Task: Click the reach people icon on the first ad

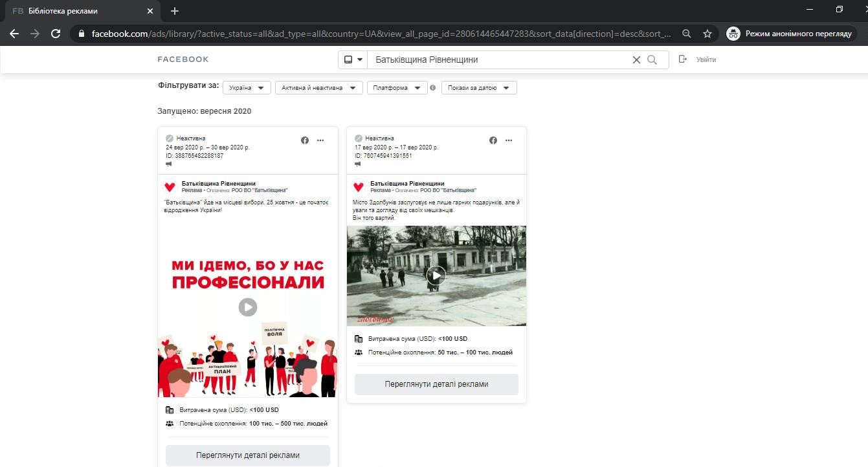Action: click(170, 424)
